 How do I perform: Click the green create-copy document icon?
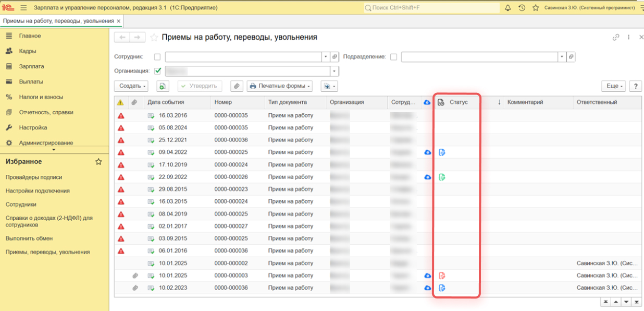(x=163, y=86)
